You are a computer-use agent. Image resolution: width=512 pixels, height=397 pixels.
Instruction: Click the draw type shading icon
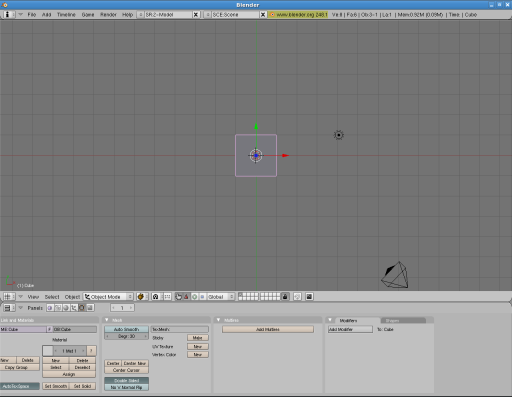click(142, 297)
